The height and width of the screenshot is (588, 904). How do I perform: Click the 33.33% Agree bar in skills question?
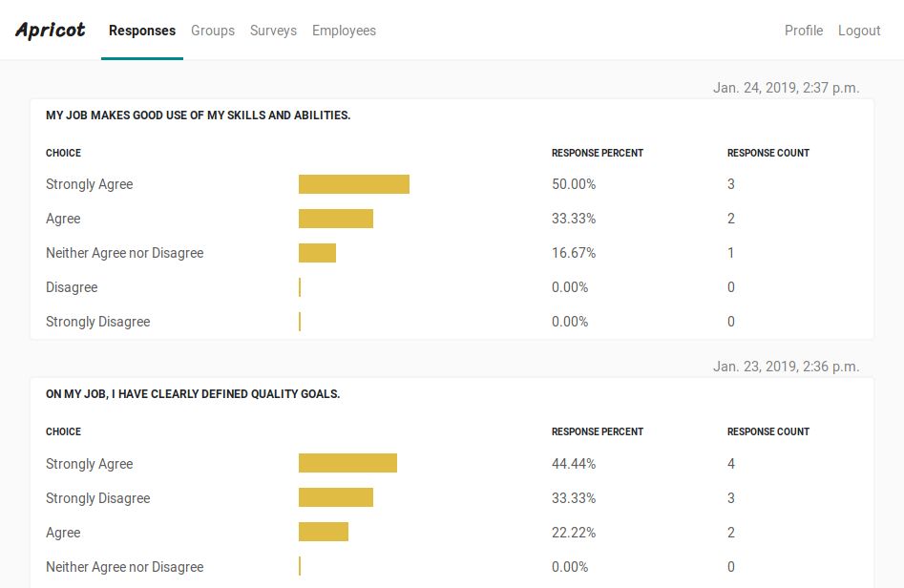[x=336, y=219]
